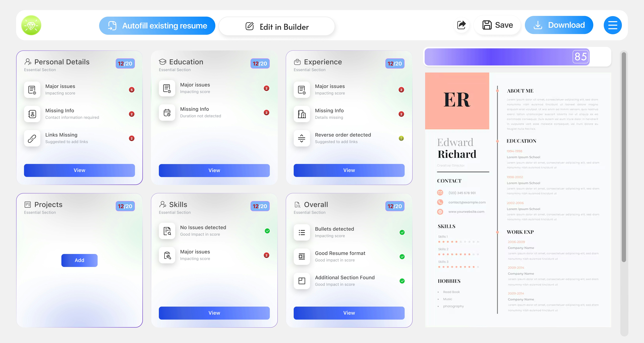Click green check beside Bullets detected
Screen dimensions: 644x343
402,232
